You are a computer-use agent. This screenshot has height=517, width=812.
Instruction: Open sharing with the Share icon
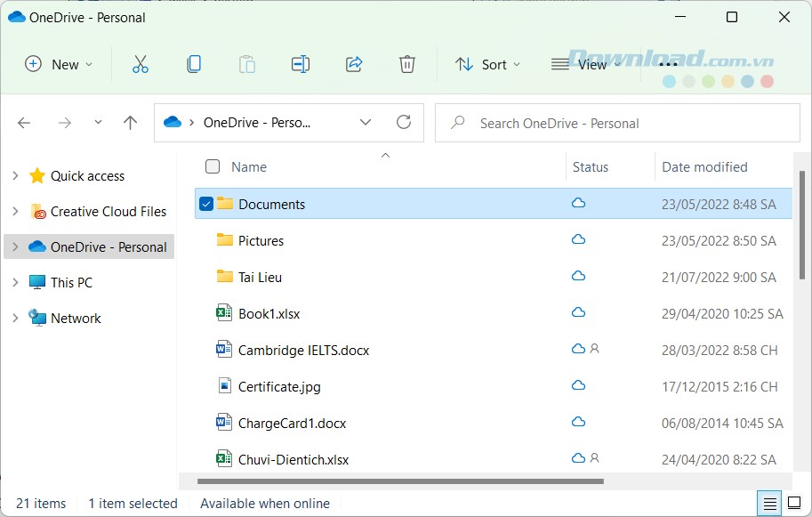click(x=354, y=63)
